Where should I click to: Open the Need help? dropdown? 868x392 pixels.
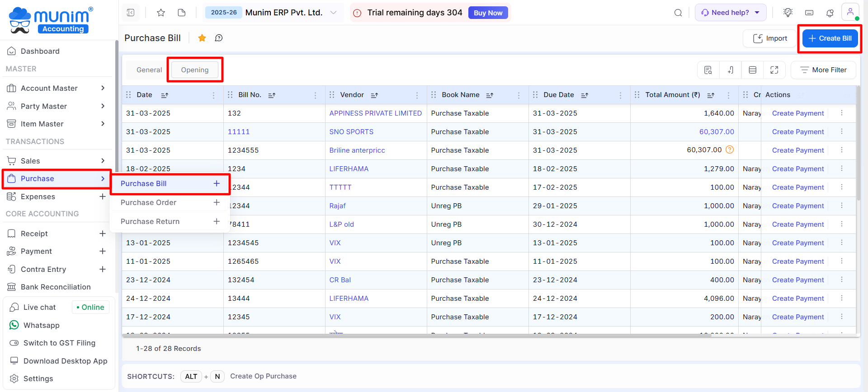click(x=730, y=13)
